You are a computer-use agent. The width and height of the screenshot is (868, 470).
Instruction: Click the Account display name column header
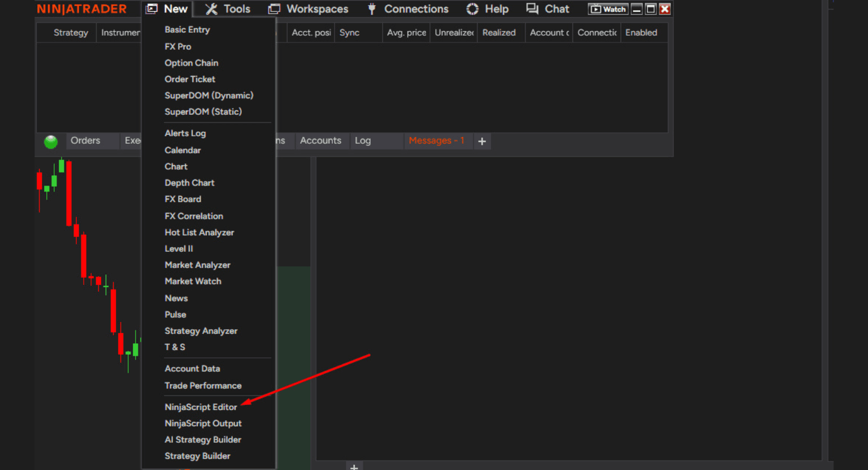coord(549,33)
